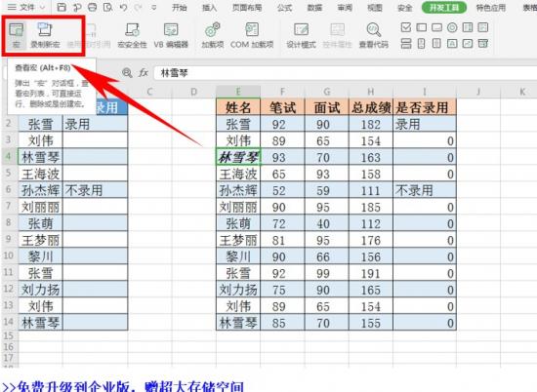The image size is (537, 392).
Task: Expand the quick access toolbar customize arrow
Action: (x=154, y=7)
